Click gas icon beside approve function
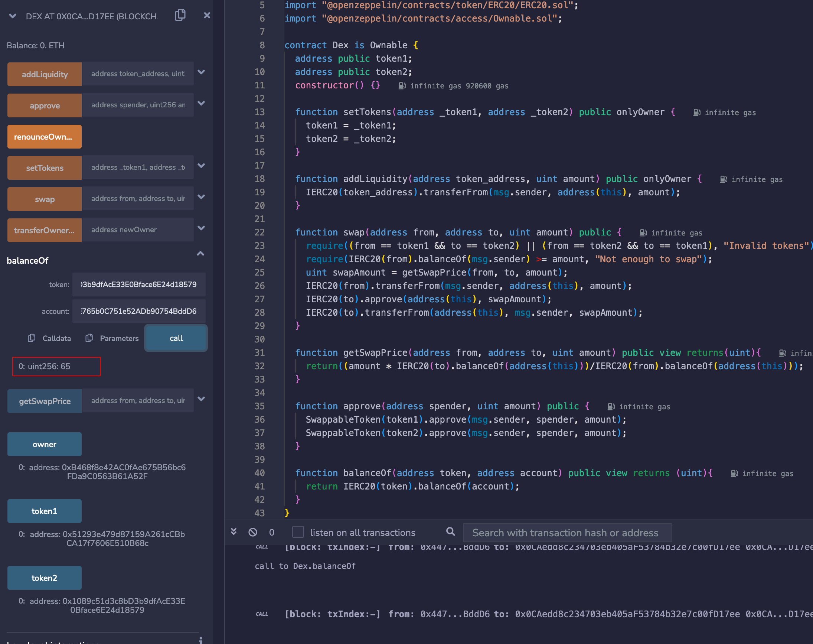Screen dimensions: 813x644 click(611, 407)
